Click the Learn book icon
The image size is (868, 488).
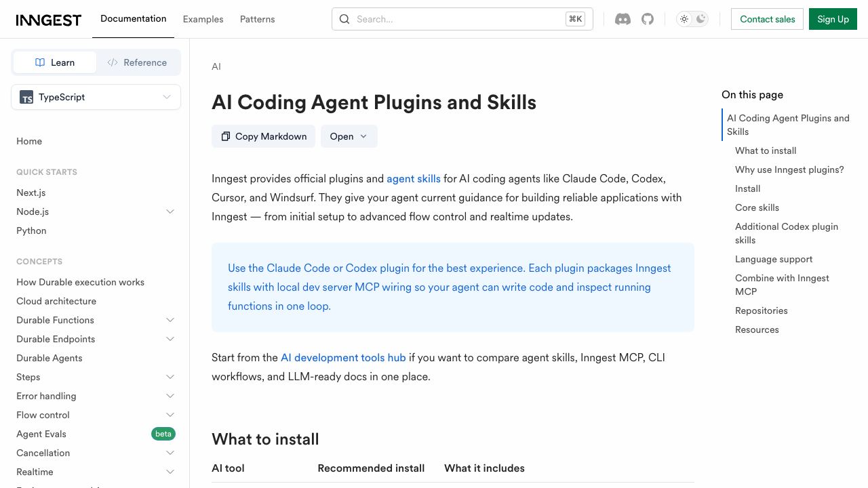pyautogui.click(x=40, y=62)
